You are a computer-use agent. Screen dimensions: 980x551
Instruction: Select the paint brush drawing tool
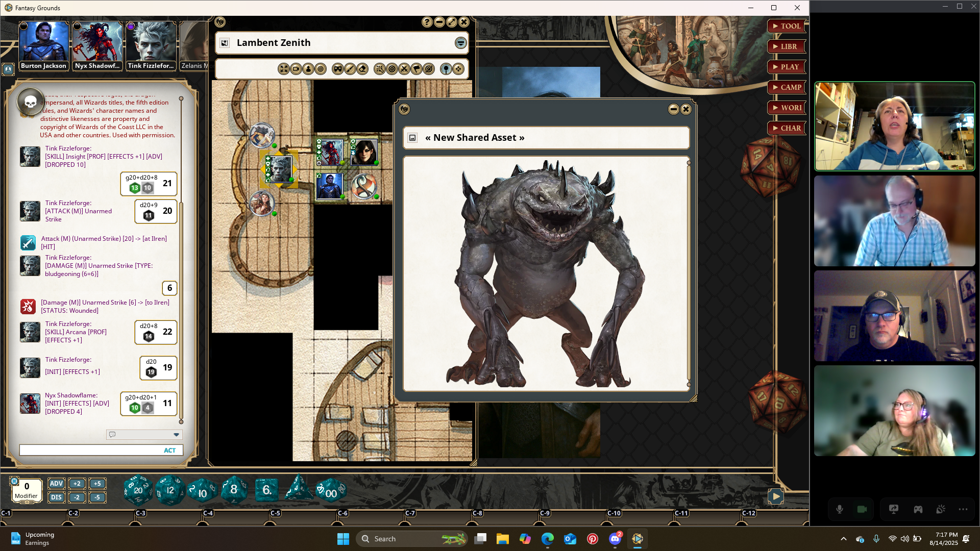tap(350, 69)
